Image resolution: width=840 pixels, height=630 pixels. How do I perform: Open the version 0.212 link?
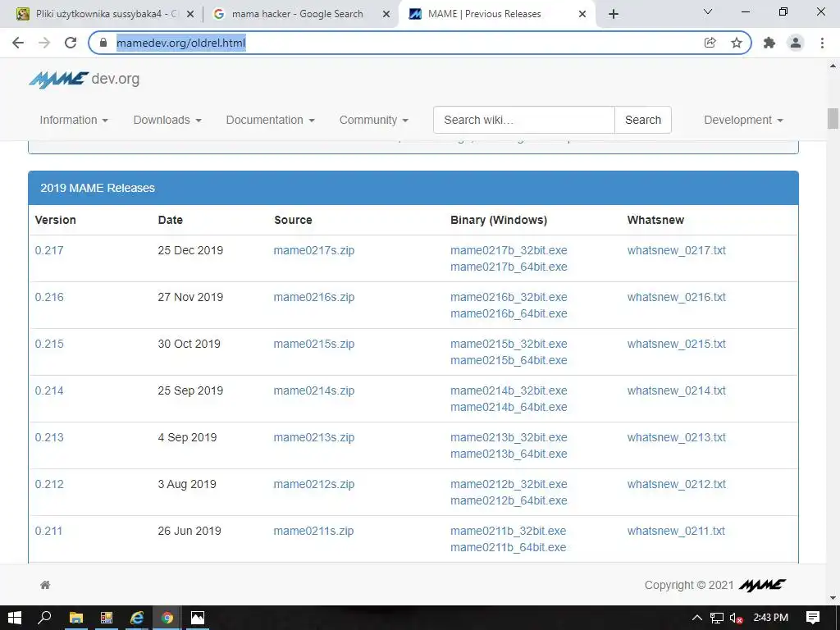tap(49, 484)
